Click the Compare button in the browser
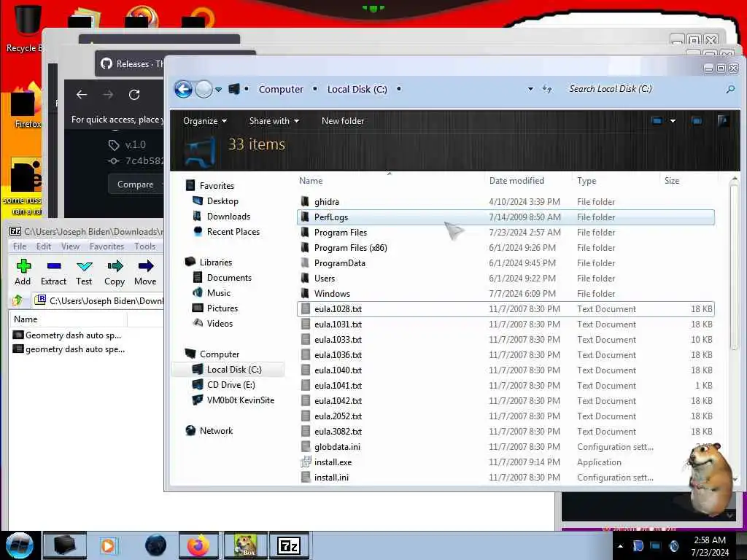Screen dimensions: 747x560 (x=135, y=184)
